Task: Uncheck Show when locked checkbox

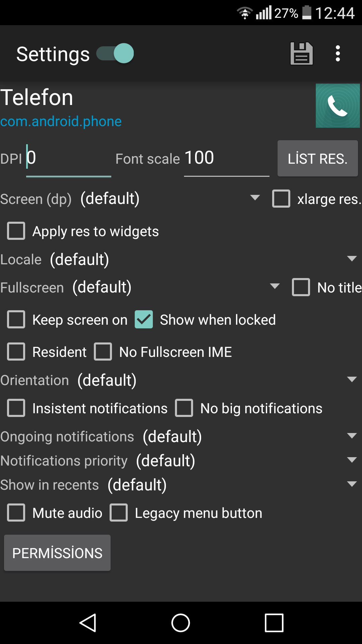Action: coord(144,319)
